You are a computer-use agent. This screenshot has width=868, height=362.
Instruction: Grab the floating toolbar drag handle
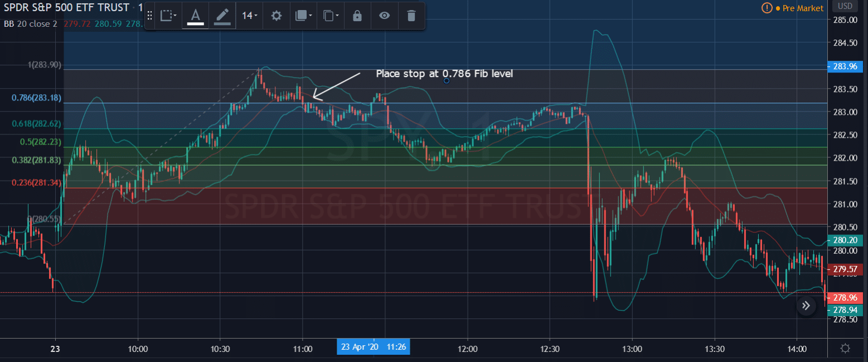tap(149, 16)
